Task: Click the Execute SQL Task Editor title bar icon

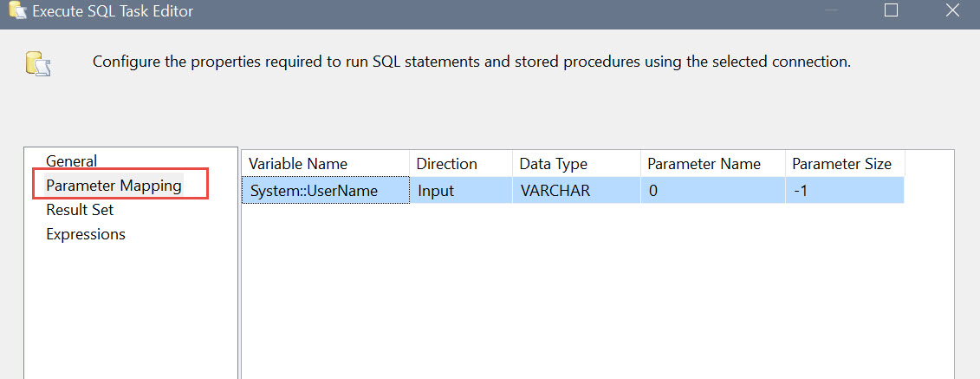Action: 17,10
